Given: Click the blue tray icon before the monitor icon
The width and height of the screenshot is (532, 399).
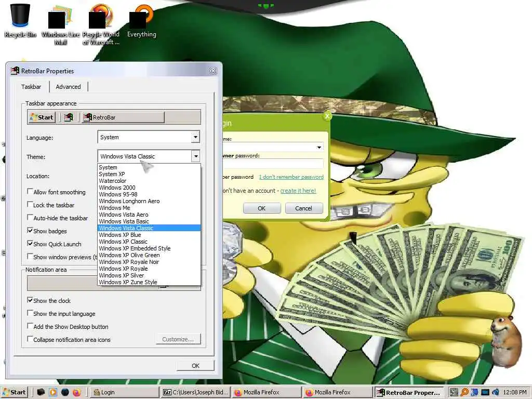Looking at the screenshot, I should (475, 392).
